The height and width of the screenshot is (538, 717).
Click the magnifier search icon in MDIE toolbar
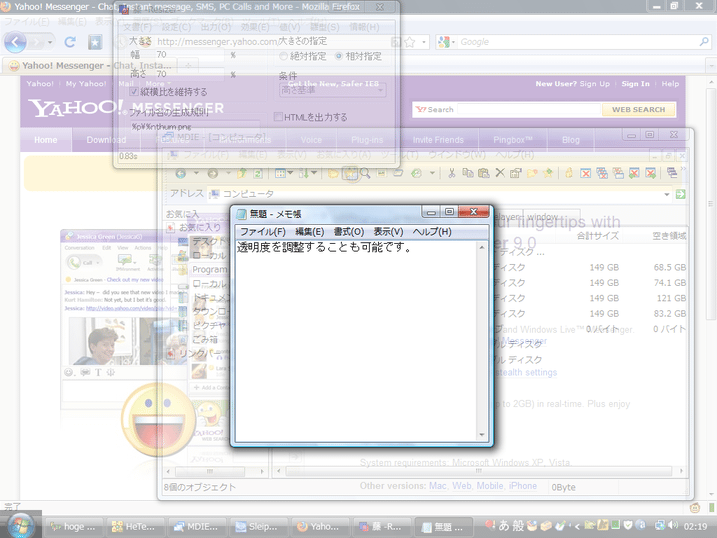(x=365, y=173)
